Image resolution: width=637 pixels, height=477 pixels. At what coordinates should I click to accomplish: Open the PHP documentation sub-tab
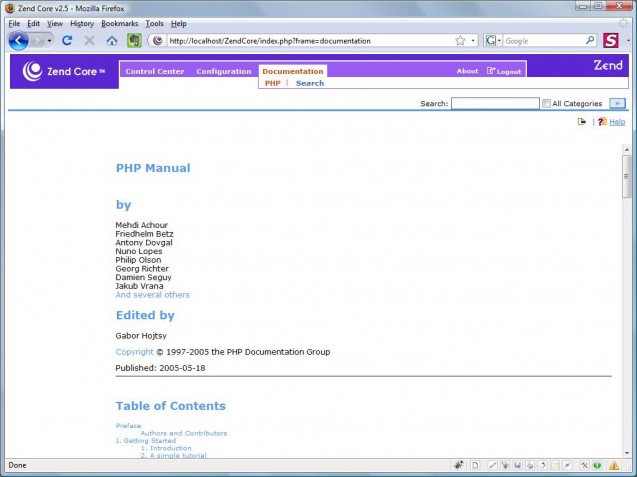[x=273, y=83]
